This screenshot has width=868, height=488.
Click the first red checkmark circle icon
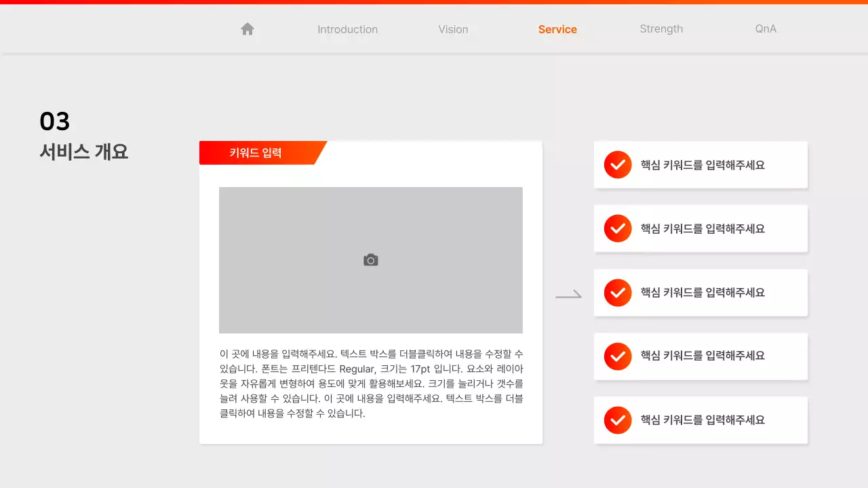(x=618, y=164)
